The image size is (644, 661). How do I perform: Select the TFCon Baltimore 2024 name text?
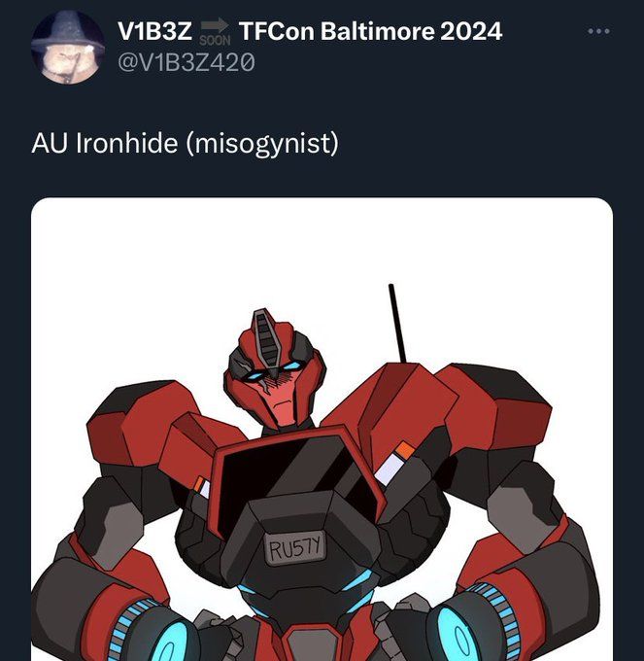pos(370,31)
